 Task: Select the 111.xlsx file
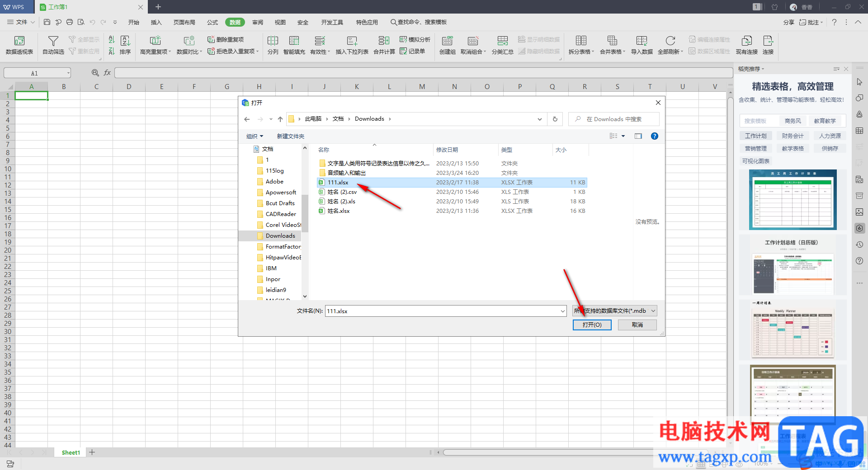pyautogui.click(x=452, y=183)
